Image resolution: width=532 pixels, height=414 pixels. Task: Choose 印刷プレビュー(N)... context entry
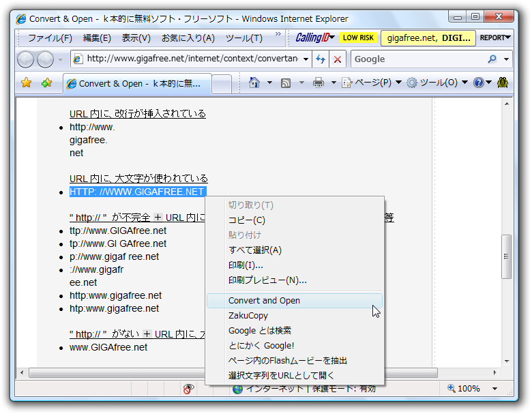[x=295, y=280]
